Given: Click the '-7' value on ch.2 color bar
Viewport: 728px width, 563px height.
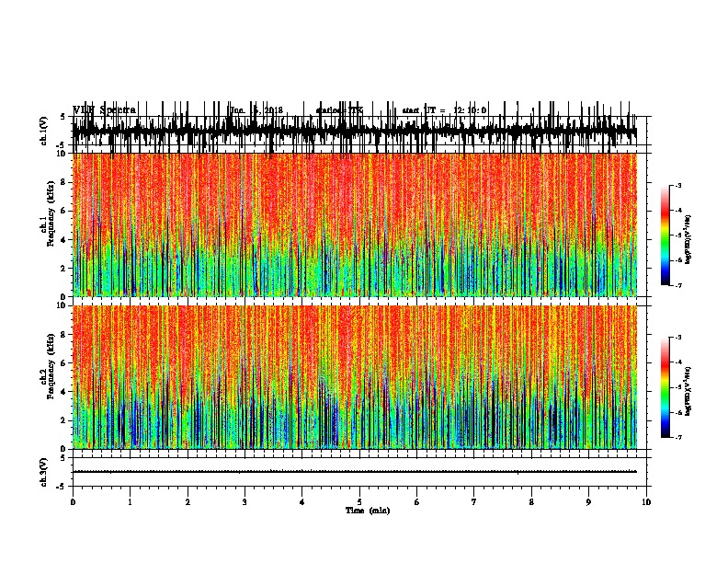Looking at the screenshot, I should (x=677, y=438).
